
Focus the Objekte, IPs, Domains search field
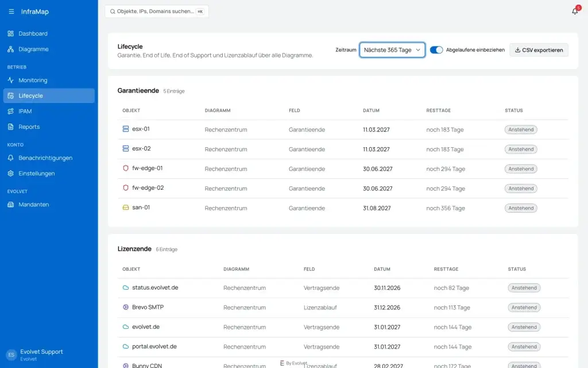(157, 11)
